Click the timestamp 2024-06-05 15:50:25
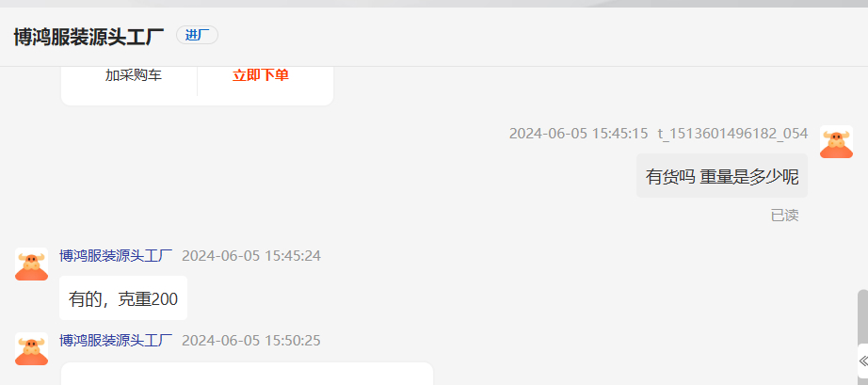868x385 pixels. [x=251, y=340]
